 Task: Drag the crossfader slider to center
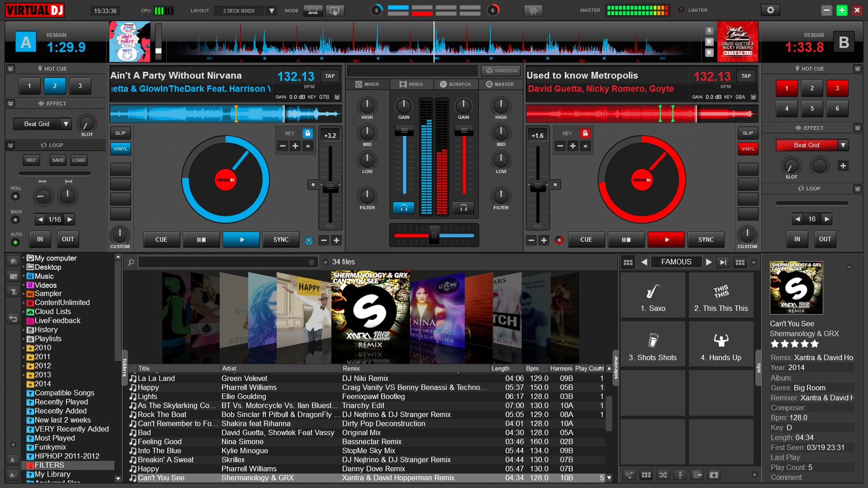[x=434, y=236]
